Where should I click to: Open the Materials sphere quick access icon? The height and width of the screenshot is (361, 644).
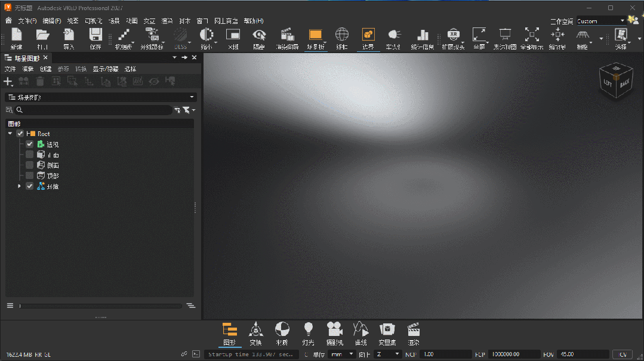(x=282, y=329)
